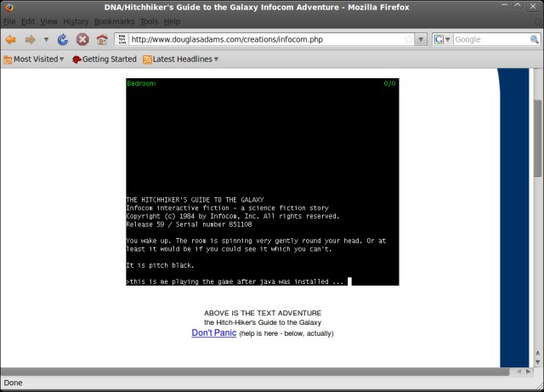Expand the address bar history dropdown
This screenshot has width=544, height=392.
pyautogui.click(x=421, y=39)
